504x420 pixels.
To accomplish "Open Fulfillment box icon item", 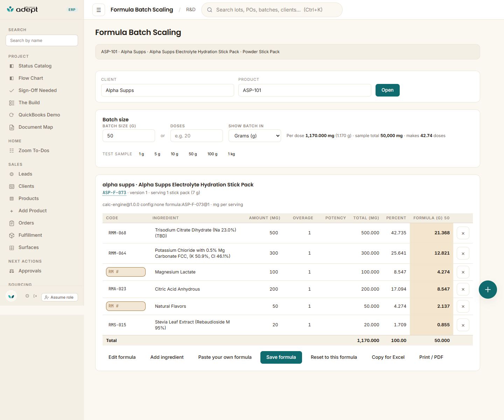I will click(x=30, y=235).
